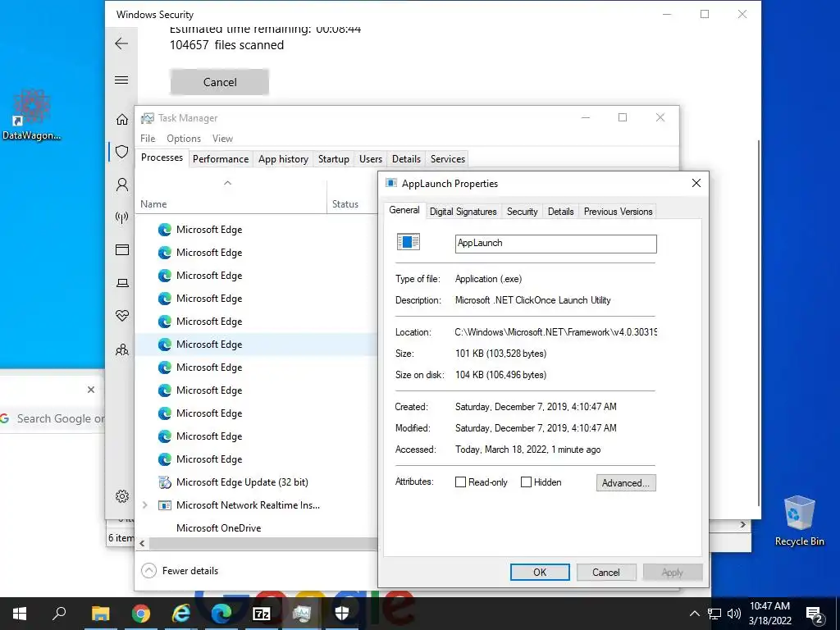Click volume speaker tray icon

[734, 614]
